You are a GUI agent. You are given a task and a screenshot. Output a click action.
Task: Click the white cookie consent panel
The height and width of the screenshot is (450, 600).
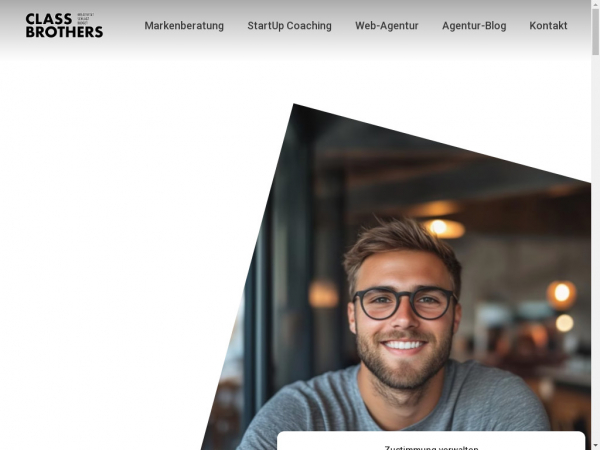point(431,441)
